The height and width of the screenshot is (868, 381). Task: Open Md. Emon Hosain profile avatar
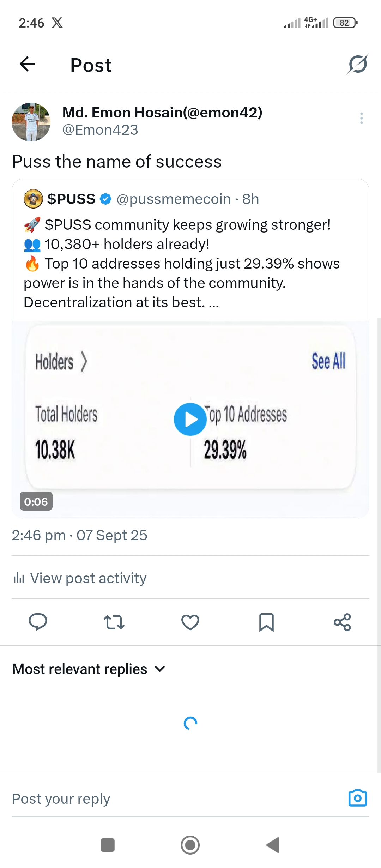[31, 122]
